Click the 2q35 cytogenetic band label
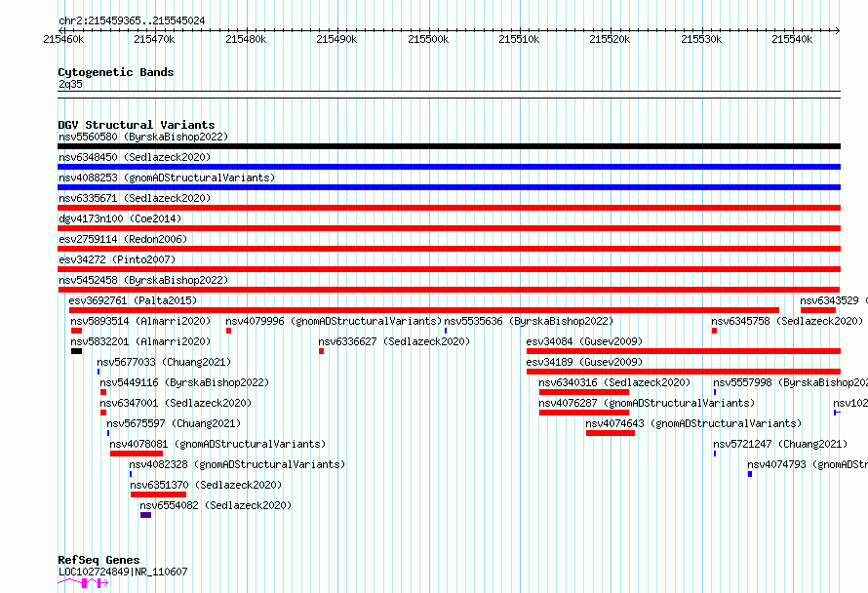 tap(70, 84)
